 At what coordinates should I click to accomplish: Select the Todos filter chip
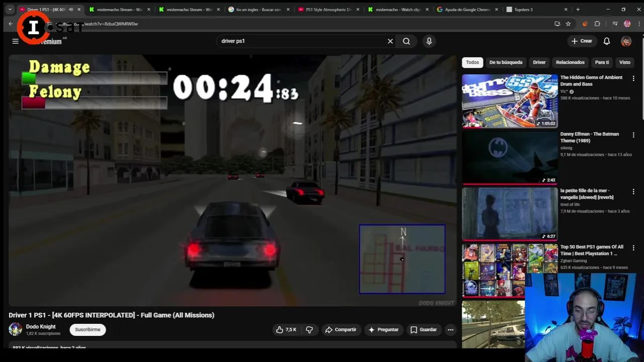[472, 62]
